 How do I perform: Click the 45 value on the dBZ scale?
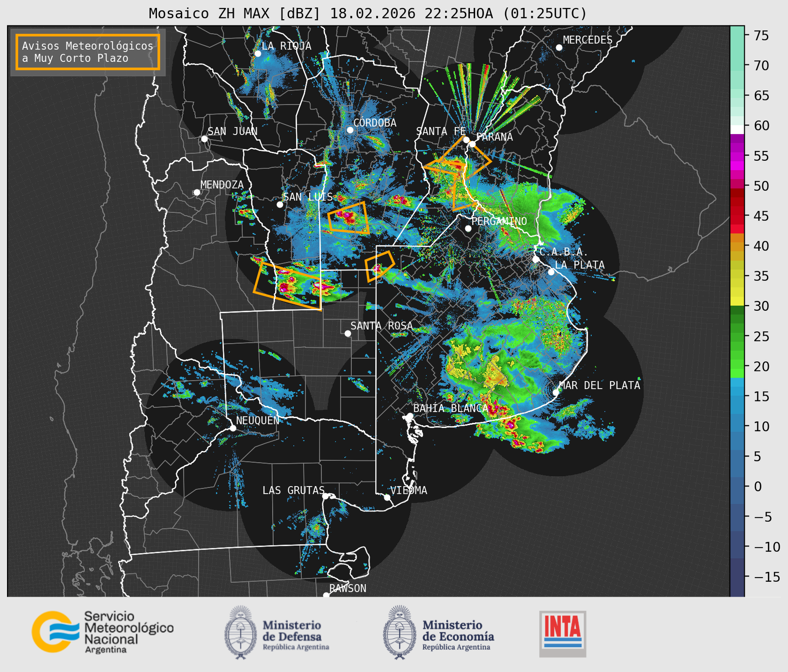761,216
